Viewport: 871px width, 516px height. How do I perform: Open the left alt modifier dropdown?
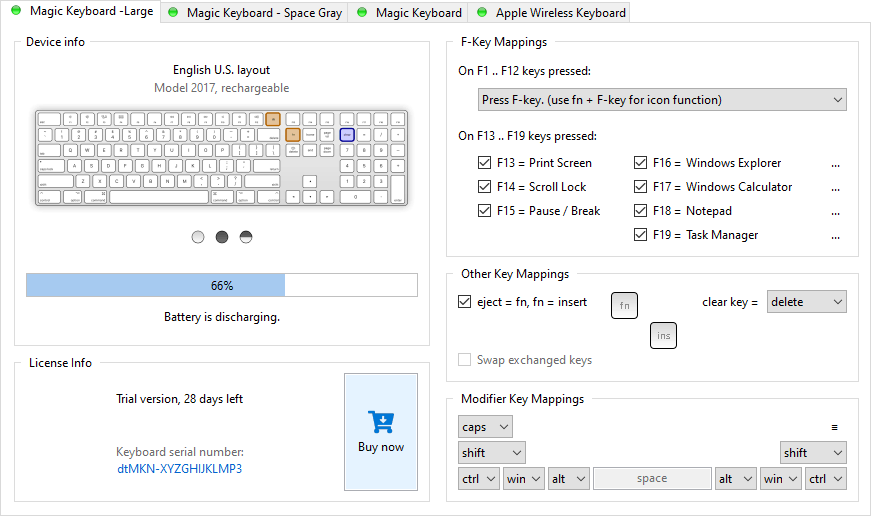pos(569,478)
